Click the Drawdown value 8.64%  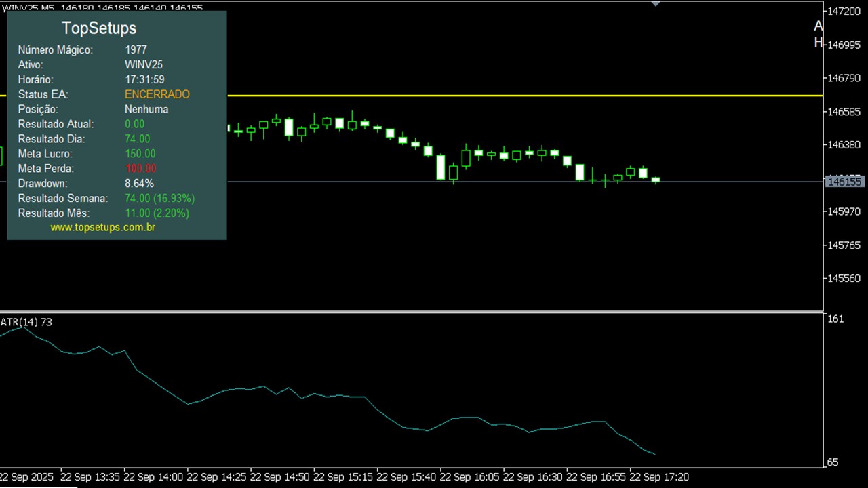139,184
